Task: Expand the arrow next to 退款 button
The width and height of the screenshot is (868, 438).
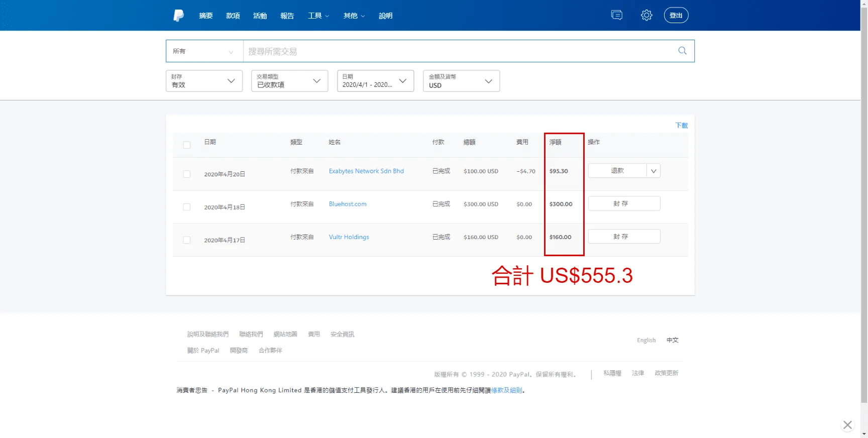Action: [x=654, y=171]
